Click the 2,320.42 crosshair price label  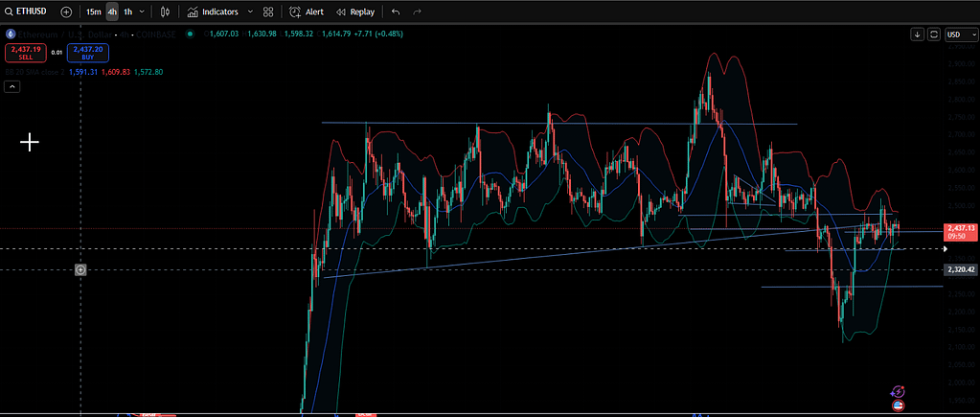pos(960,269)
